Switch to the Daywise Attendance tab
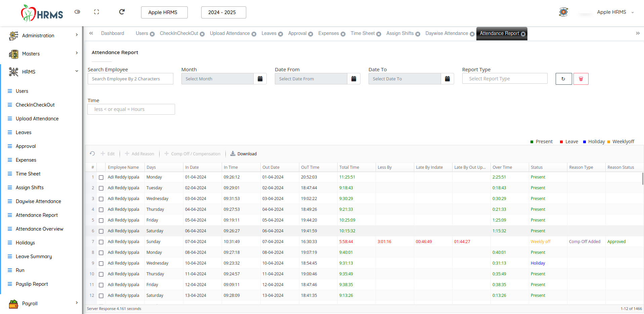 click(446, 33)
